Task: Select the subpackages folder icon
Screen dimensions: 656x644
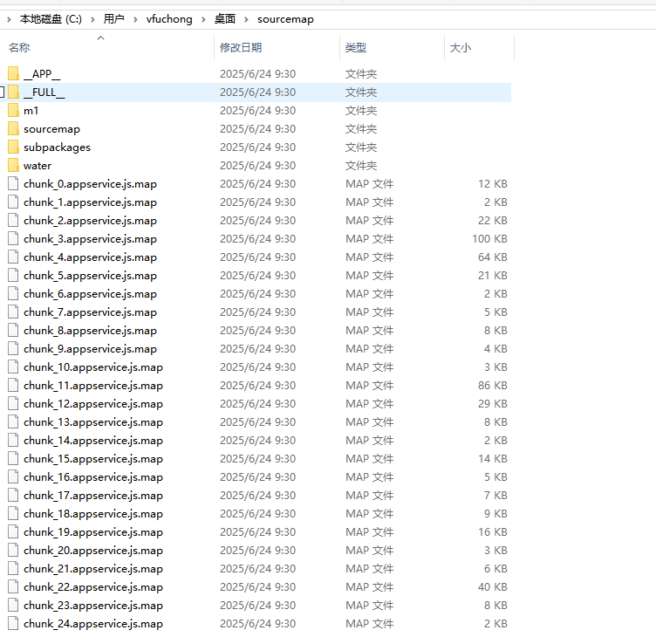Action: click(13, 147)
